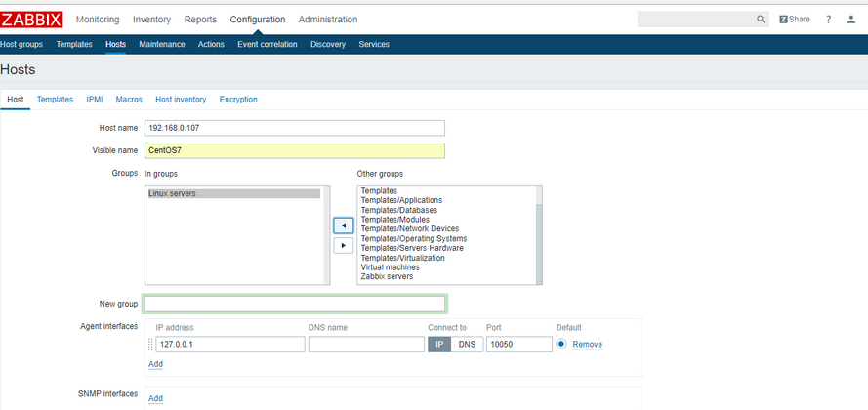Image resolution: width=868 pixels, height=410 pixels.
Task: Go to Event correlation submenu item
Action: coord(268,44)
